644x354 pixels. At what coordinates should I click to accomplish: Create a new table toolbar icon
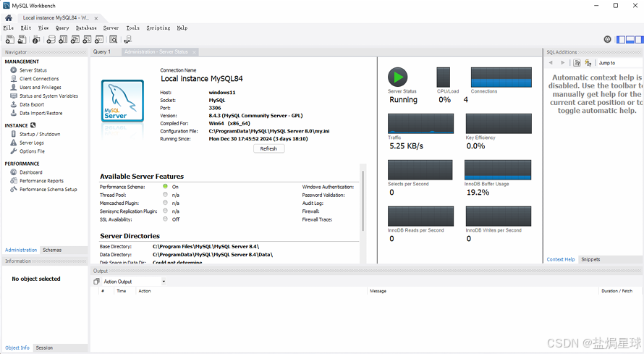coord(63,39)
